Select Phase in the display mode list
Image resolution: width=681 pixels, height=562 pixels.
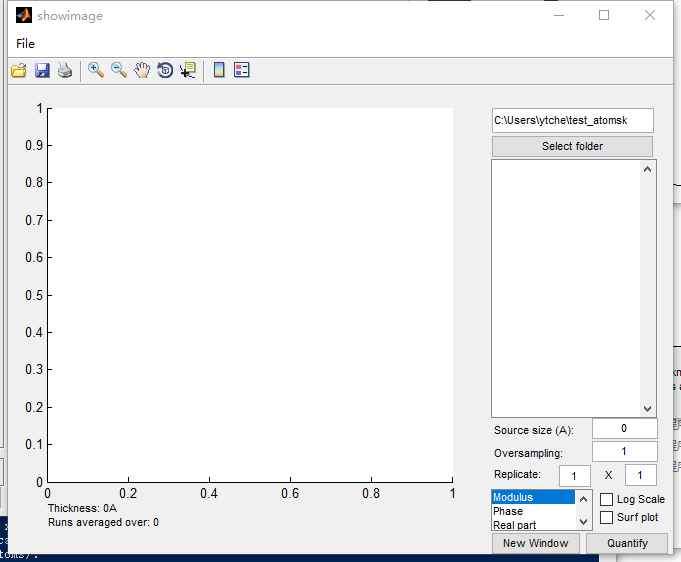click(x=508, y=511)
